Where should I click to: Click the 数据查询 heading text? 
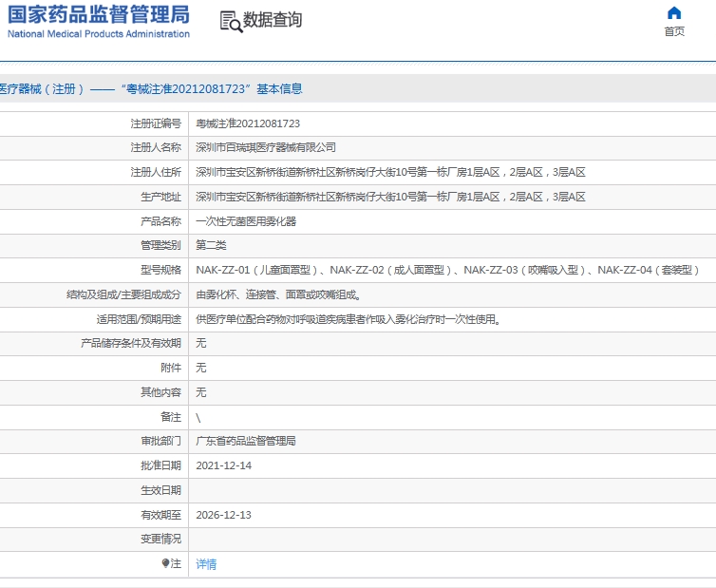coord(273,20)
